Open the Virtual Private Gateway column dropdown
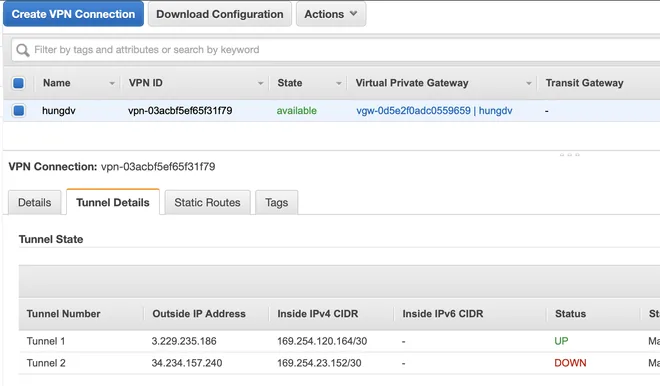 coord(529,83)
